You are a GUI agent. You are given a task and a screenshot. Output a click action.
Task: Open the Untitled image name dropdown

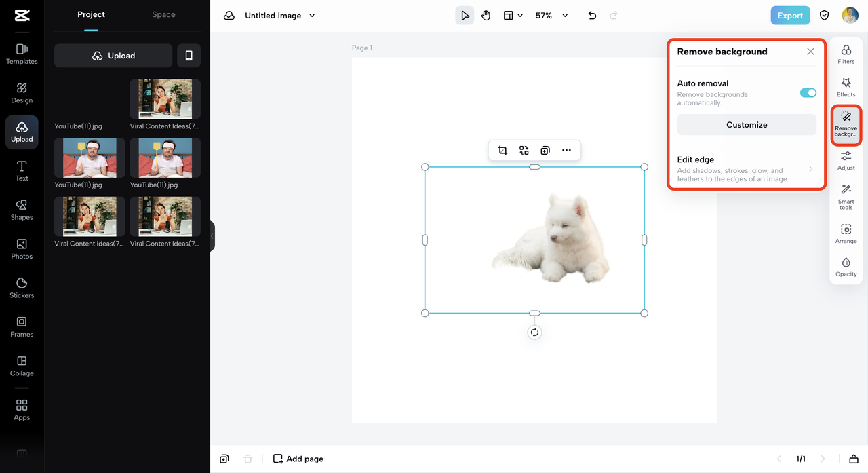coord(280,16)
